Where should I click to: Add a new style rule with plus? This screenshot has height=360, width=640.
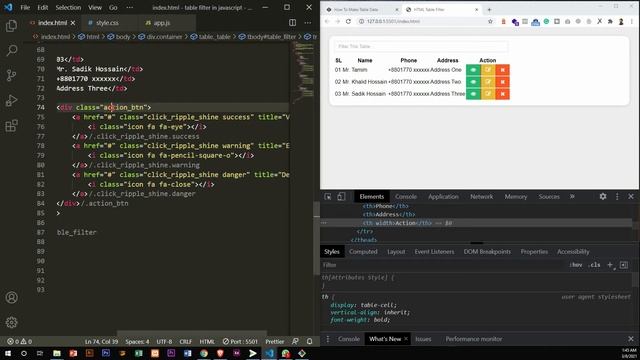610,265
